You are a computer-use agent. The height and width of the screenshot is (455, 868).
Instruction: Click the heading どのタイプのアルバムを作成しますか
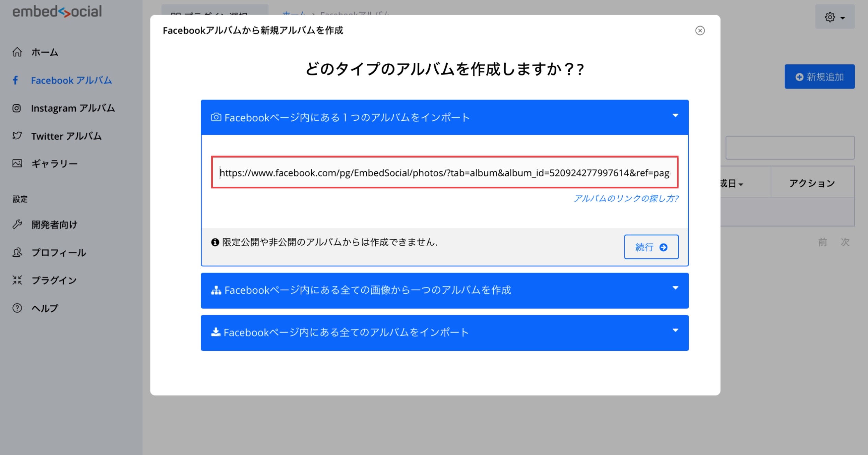pyautogui.click(x=445, y=69)
